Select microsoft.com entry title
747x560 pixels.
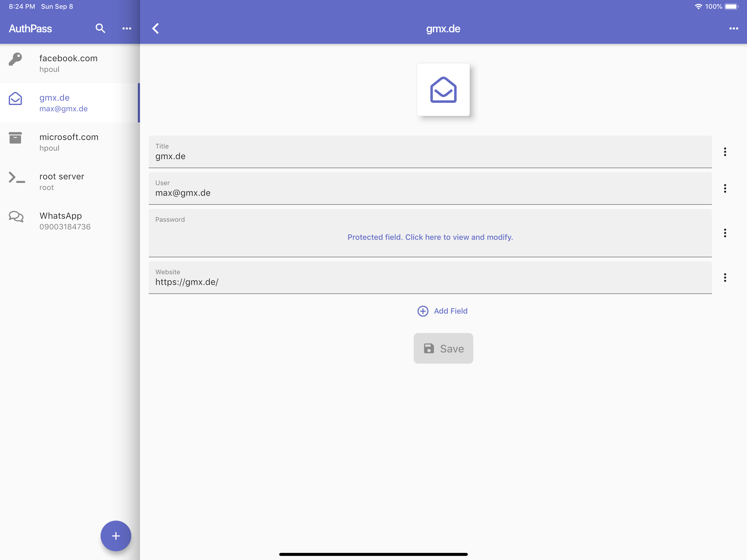click(69, 137)
